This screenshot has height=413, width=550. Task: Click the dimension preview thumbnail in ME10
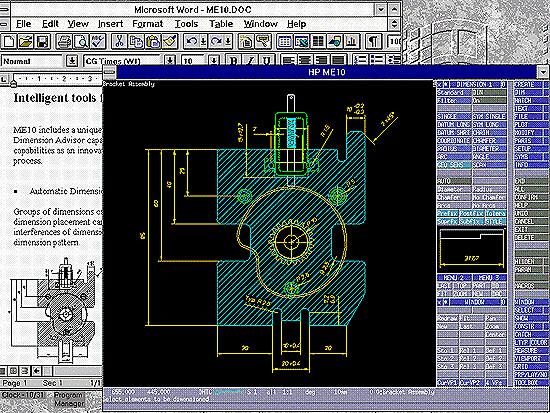click(472, 250)
